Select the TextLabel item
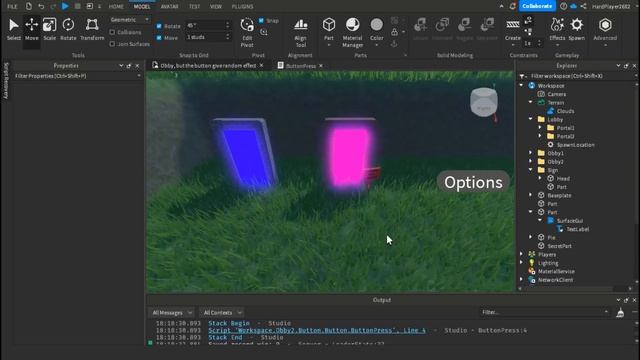 tap(578, 229)
